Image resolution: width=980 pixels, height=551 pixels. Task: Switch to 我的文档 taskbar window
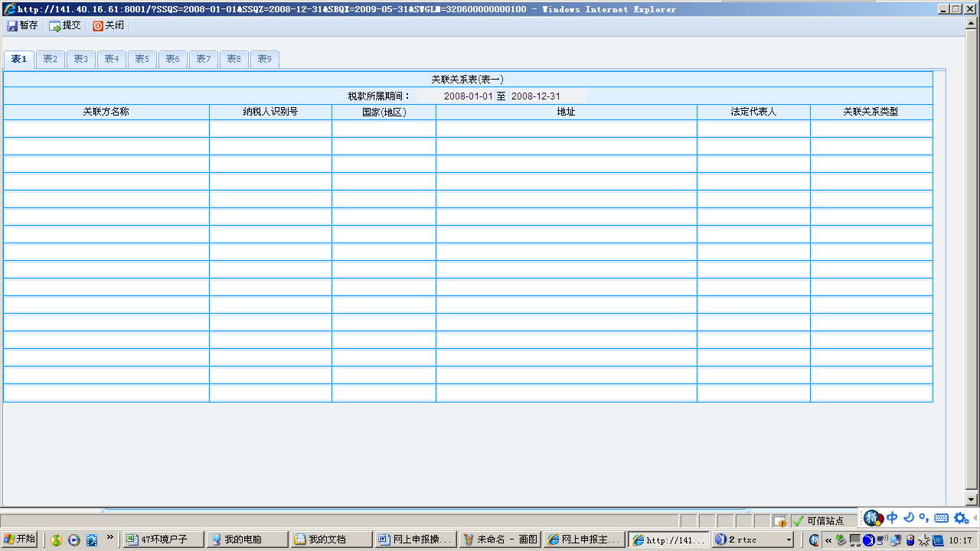coord(332,540)
